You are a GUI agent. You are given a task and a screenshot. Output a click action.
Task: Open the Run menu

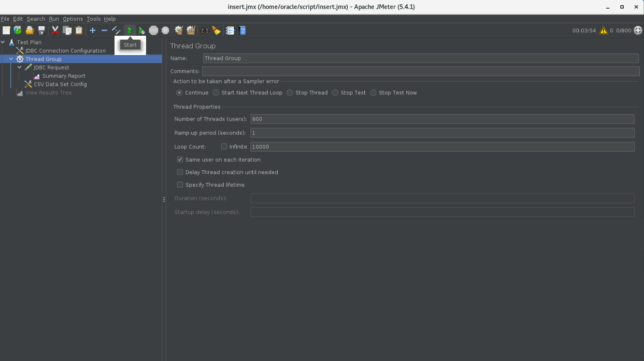pos(54,19)
